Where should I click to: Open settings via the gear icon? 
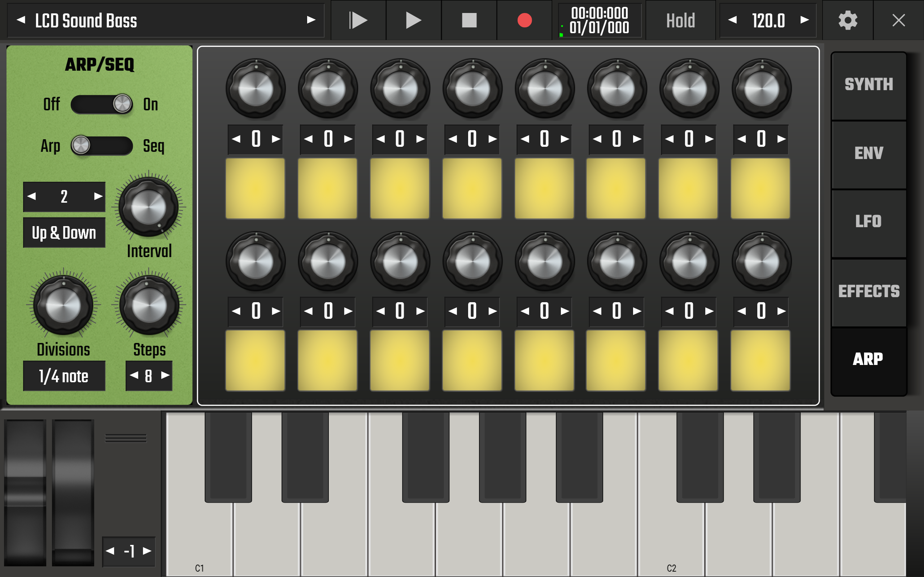click(x=847, y=20)
